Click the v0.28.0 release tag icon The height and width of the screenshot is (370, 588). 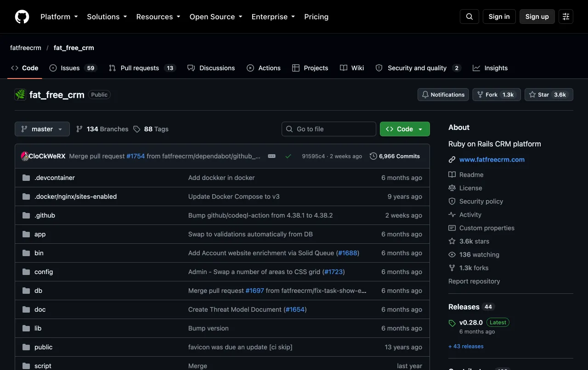click(x=452, y=323)
